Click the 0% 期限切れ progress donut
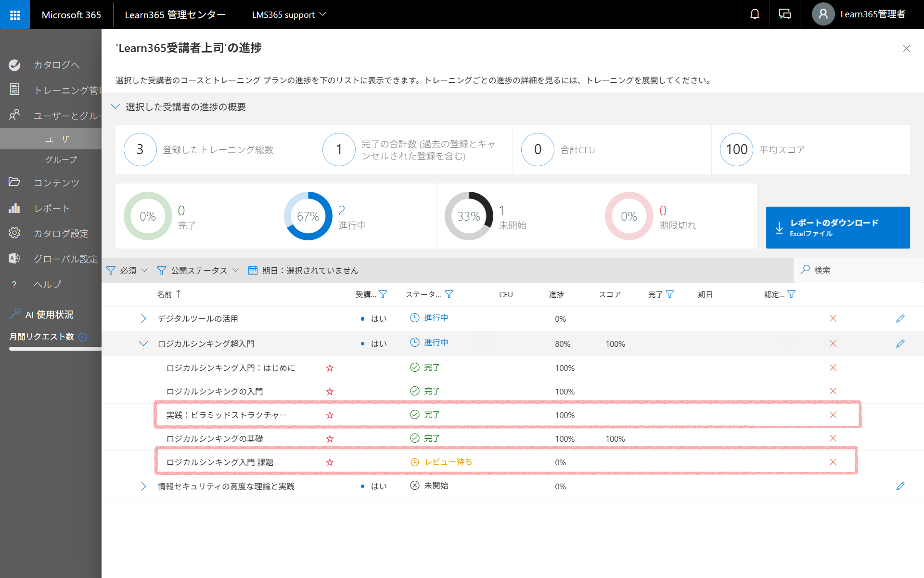 click(629, 216)
